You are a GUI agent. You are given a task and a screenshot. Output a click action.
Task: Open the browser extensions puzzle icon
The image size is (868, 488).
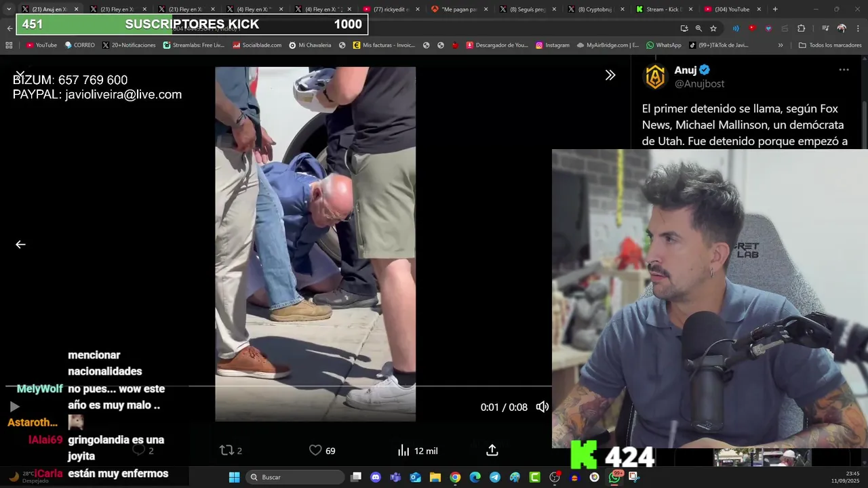click(802, 28)
